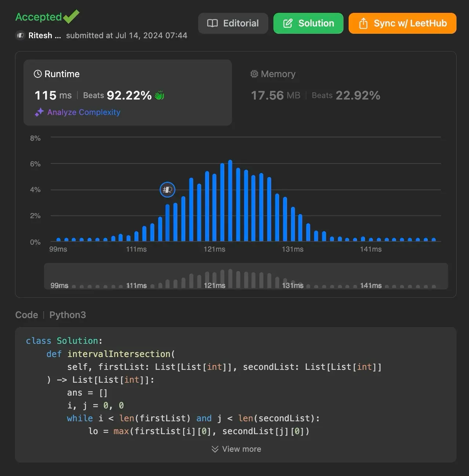
Task: Click the Memory chip icon
Action: tap(254, 74)
